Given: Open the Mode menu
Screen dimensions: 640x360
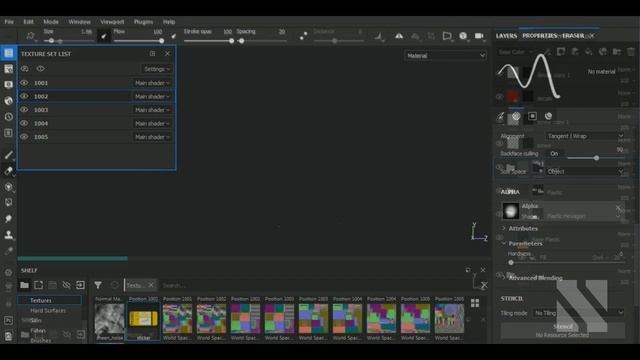Looking at the screenshot, I should click(51, 22).
